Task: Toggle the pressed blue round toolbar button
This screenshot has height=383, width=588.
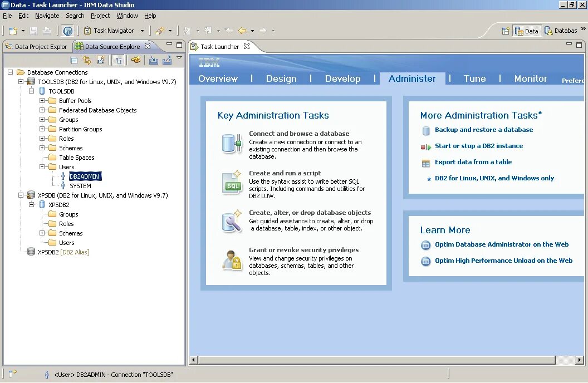Action: (68, 31)
